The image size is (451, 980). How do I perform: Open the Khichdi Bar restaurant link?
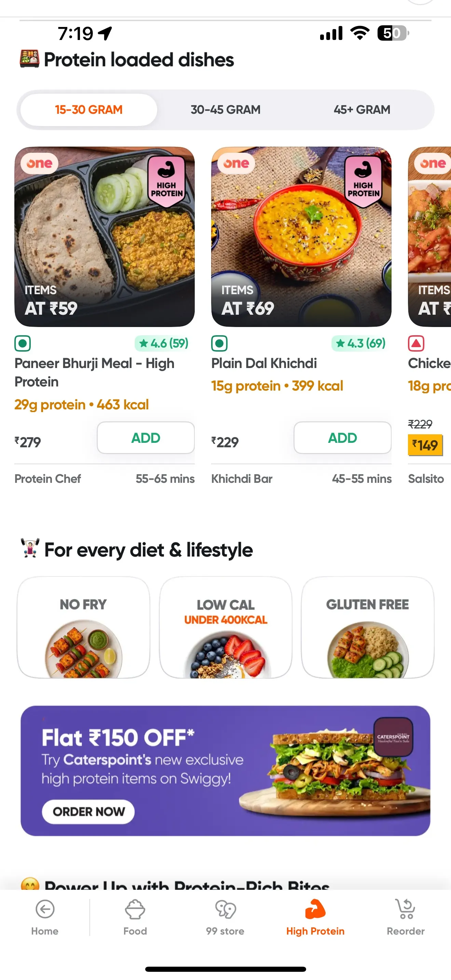(x=242, y=479)
